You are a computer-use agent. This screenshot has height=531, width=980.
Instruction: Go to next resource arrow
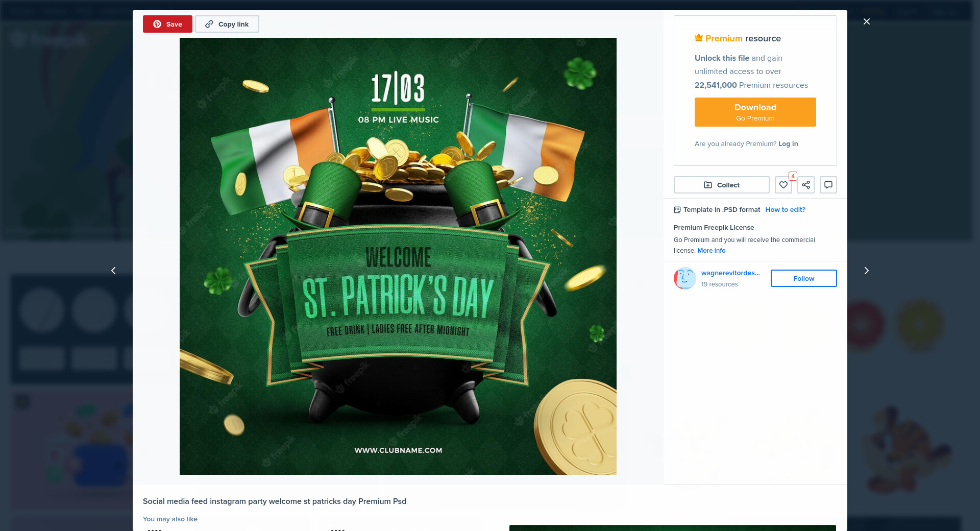point(866,271)
